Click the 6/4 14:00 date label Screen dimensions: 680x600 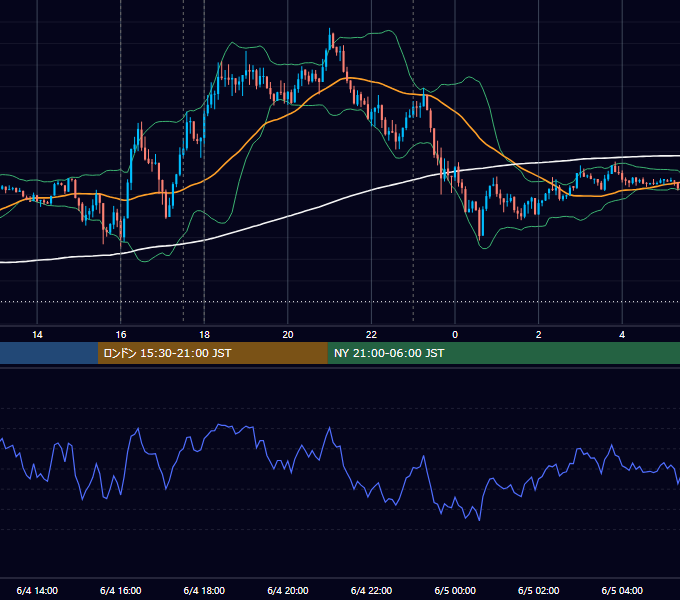coord(37,590)
